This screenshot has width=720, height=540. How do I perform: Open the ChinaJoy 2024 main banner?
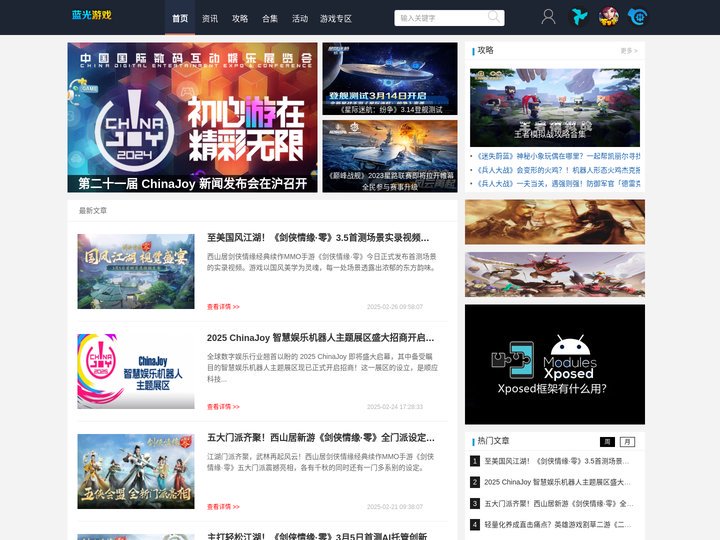pos(192,118)
